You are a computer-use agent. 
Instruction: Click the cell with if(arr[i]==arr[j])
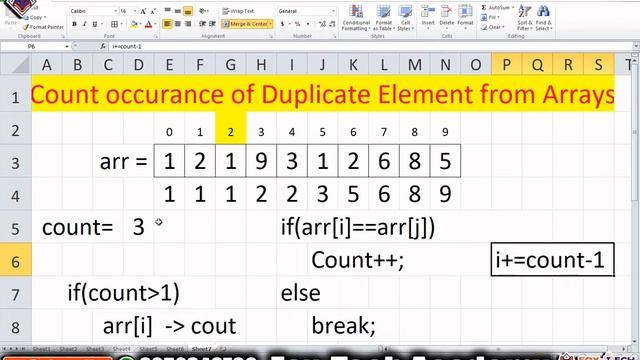pos(358,227)
